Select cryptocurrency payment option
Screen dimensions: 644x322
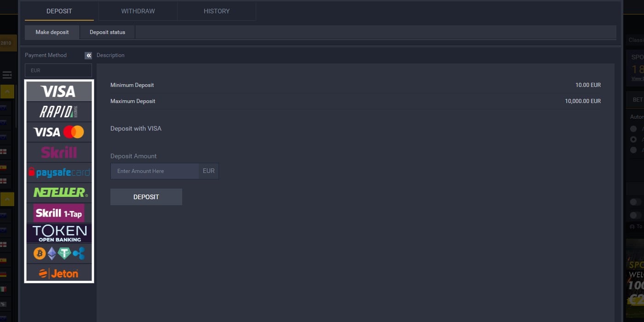59,253
